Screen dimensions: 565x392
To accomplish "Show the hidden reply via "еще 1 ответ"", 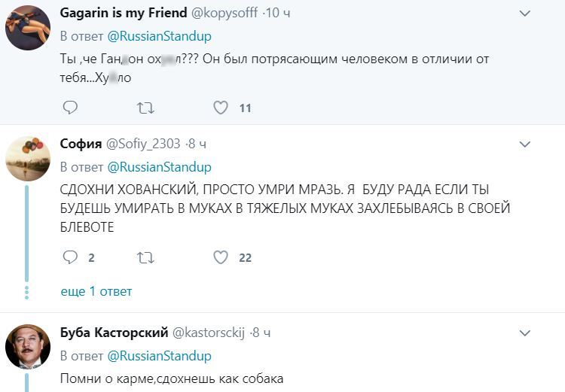I will [96, 291].
